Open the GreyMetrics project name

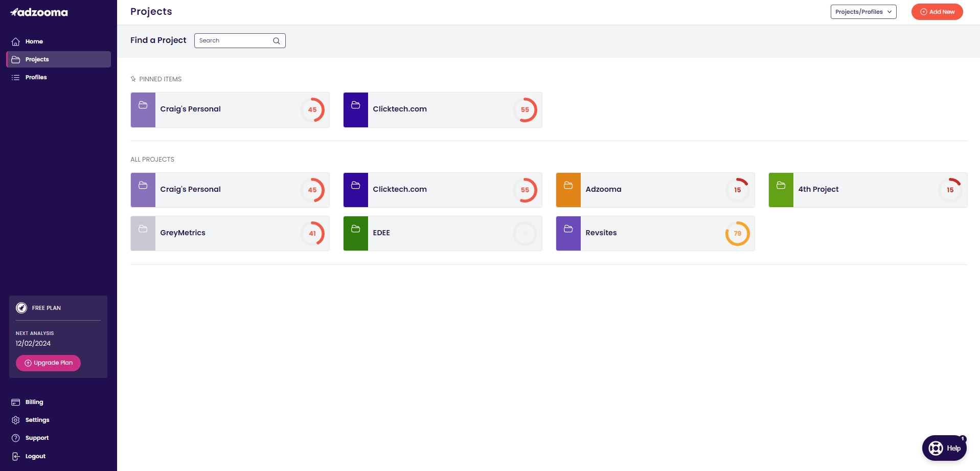click(183, 233)
